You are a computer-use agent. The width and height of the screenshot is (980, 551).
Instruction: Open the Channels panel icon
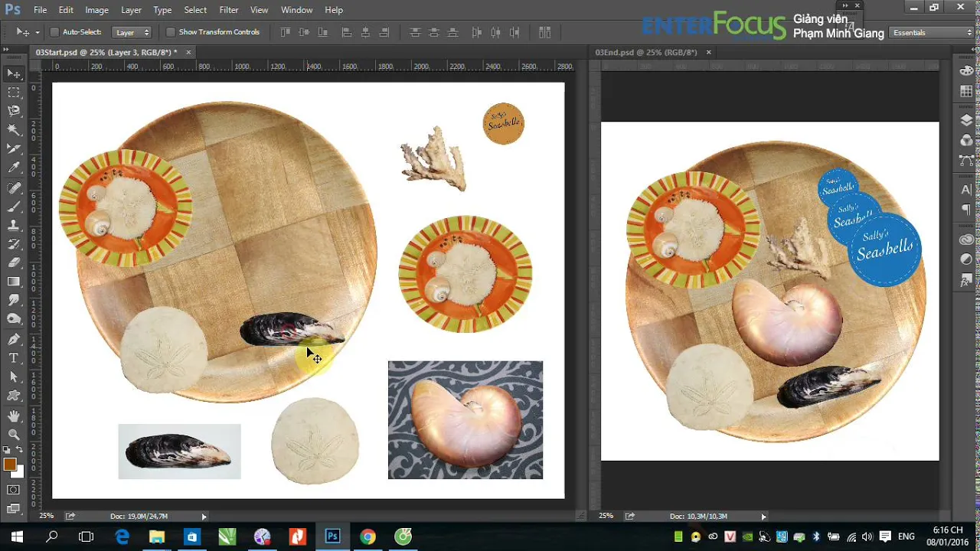click(x=966, y=141)
